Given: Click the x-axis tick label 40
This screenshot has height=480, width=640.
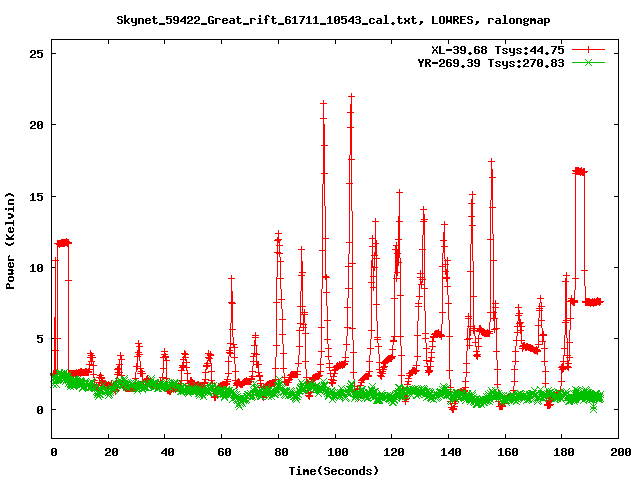Looking at the screenshot, I should (167, 452).
